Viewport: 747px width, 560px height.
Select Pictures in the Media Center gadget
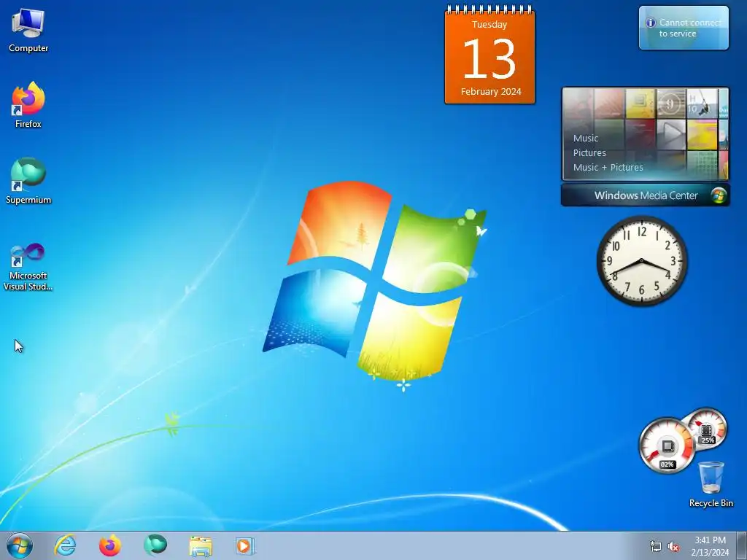tap(589, 153)
